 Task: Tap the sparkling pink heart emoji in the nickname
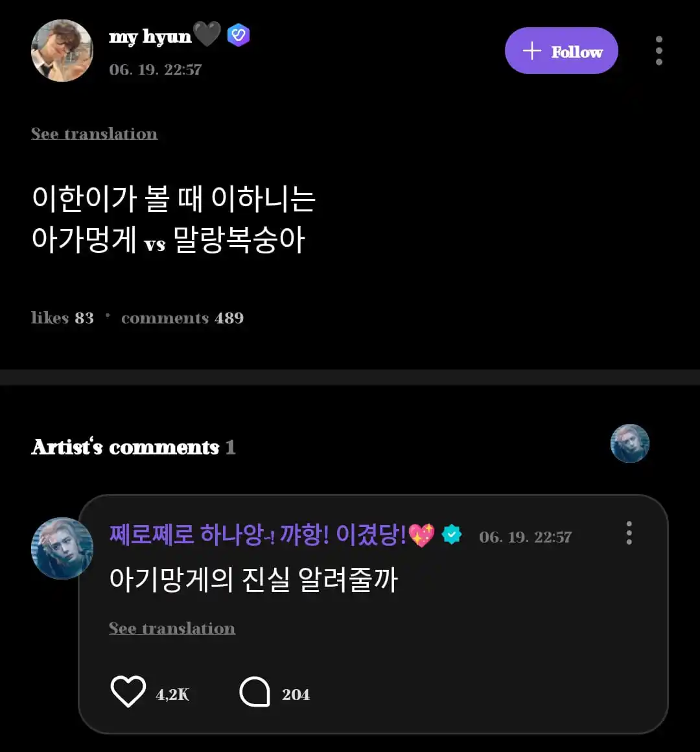click(x=422, y=535)
